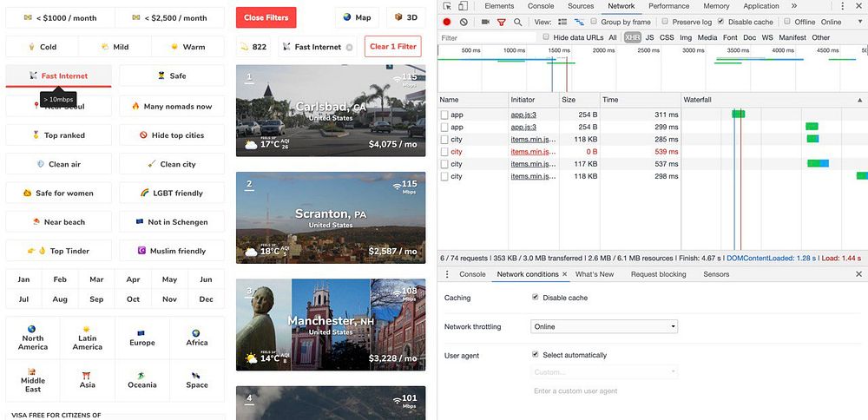Open search with the magnifier icon
Screen dimensions: 868x420
tap(517, 23)
